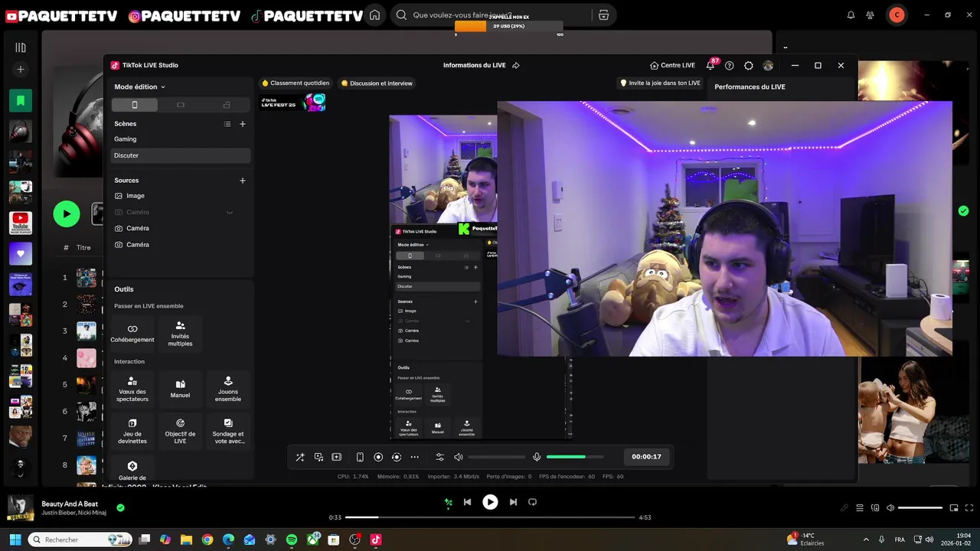Image resolution: width=980 pixels, height=551 pixels.
Task: Toggle repeat in Spotify
Action: [532, 502]
